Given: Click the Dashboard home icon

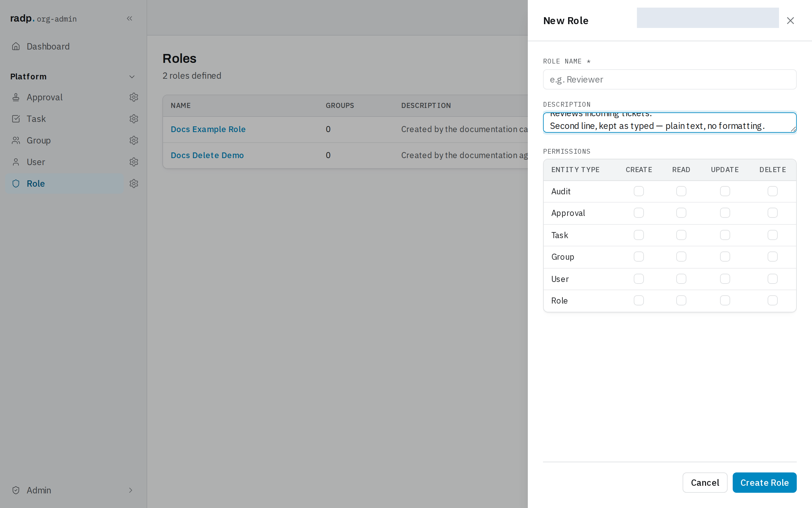Looking at the screenshot, I should (16, 46).
